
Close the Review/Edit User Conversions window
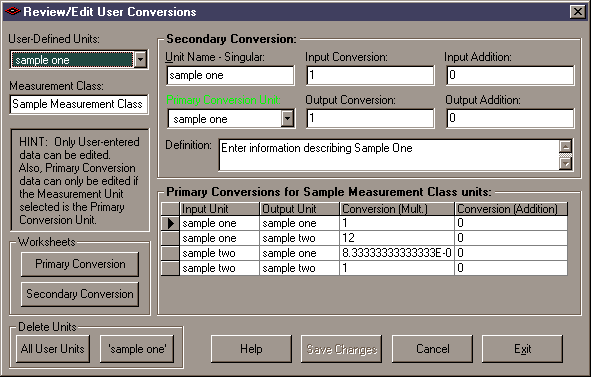577,12
